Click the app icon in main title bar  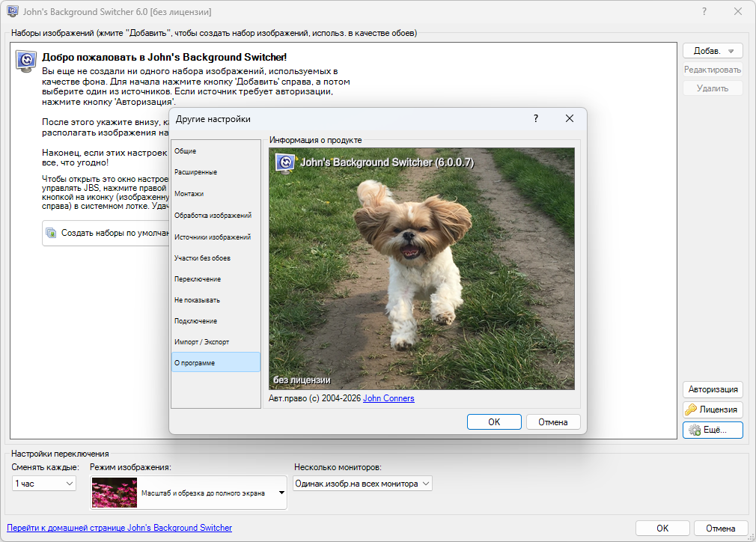click(x=13, y=11)
